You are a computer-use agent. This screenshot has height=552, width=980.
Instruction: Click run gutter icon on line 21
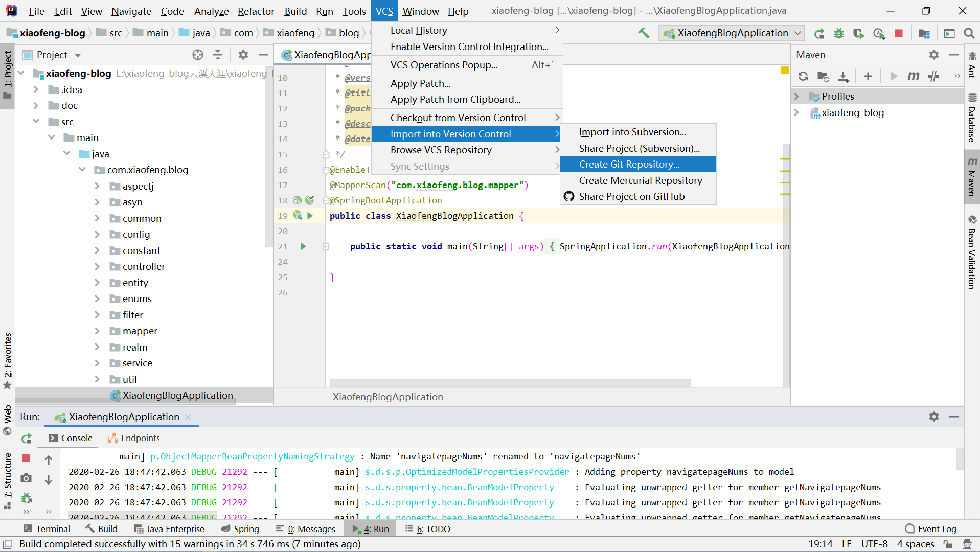click(x=303, y=246)
